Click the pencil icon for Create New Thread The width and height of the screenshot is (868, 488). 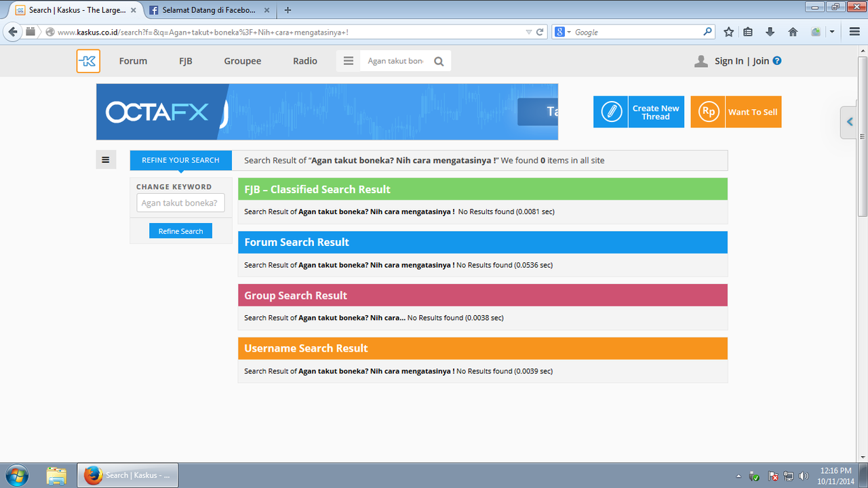point(611,112)
